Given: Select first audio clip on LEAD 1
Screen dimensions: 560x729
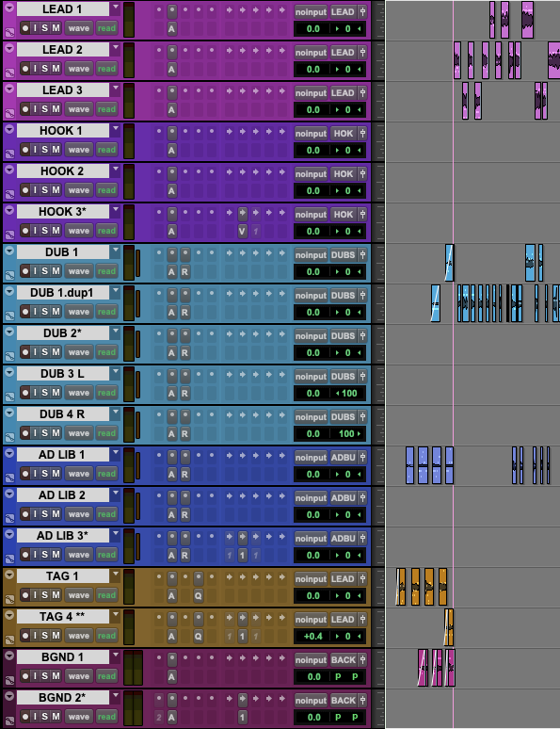Looking at the screenshot, I should (x=492, y=20).
